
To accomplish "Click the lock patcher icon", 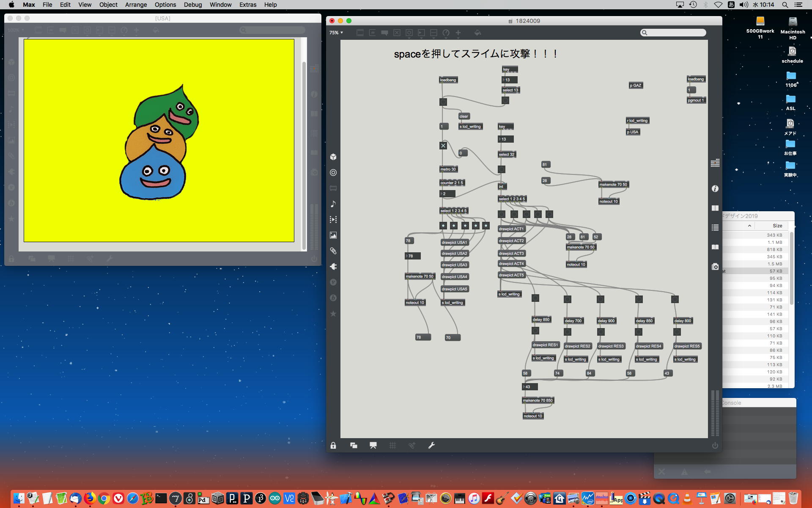I will coord(333,445).
